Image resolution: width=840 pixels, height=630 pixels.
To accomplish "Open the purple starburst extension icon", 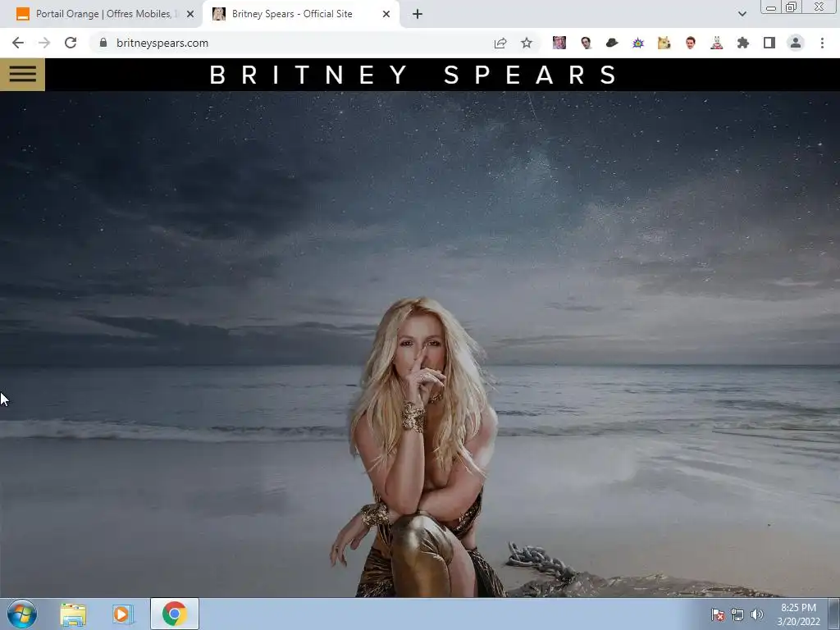I will (x=638, y=43).
